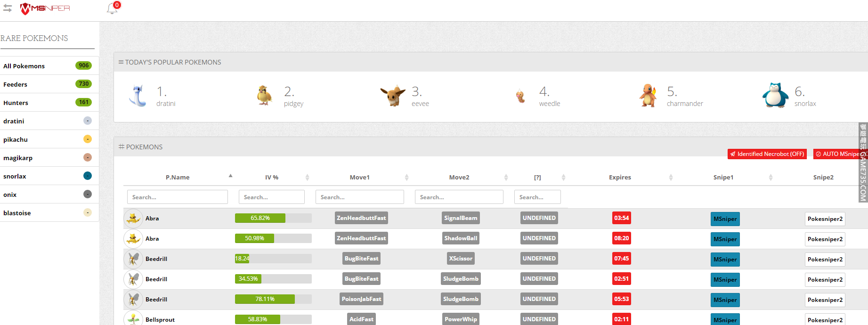Click Pokesniper2 button for 18.24% Beedrill
This screenshot has height=325, width=868.
(x=825, y=260)
